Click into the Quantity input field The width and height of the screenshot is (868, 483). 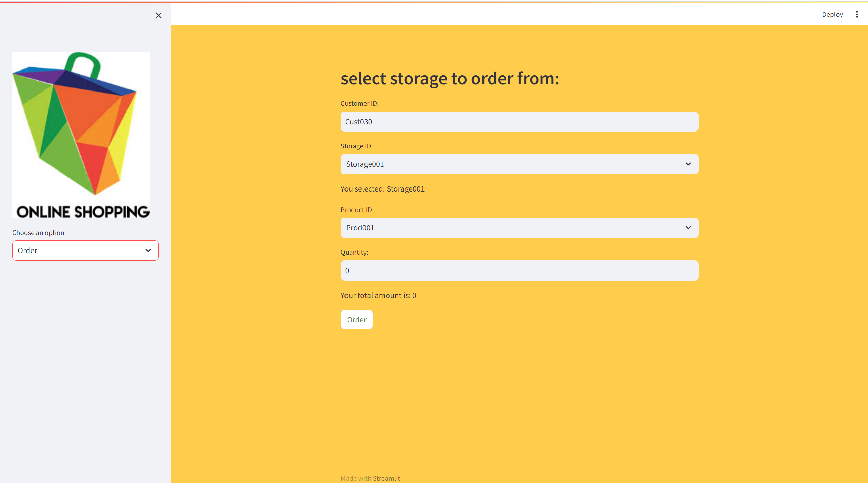519,270
